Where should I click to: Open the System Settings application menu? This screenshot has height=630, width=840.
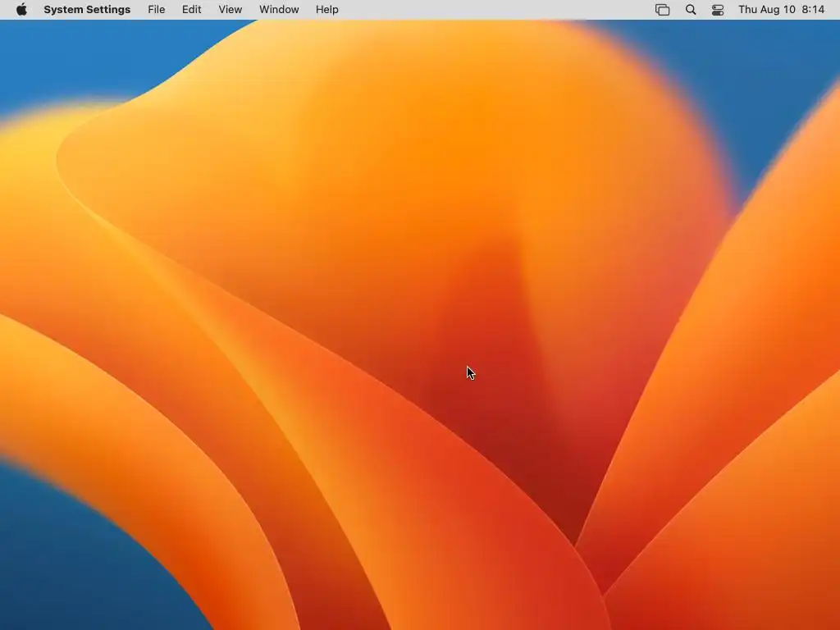click(x=87, y=10)
